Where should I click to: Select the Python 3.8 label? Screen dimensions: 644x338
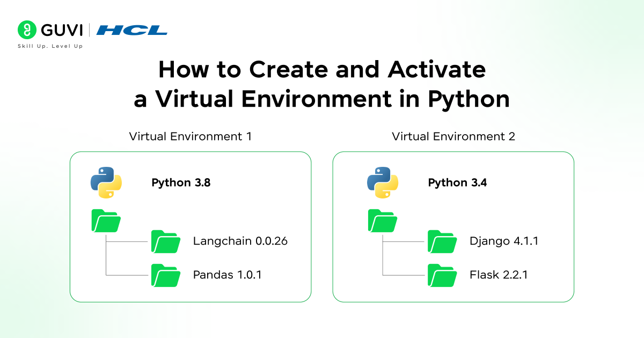coord(180,182)
